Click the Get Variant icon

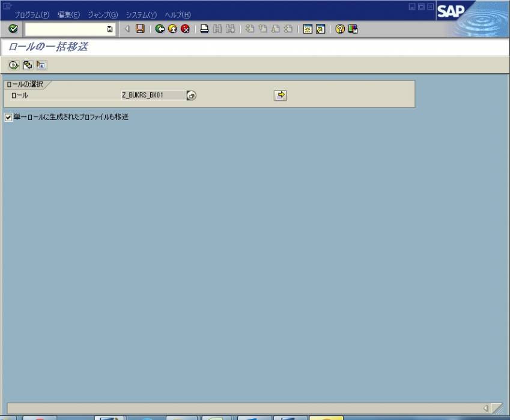click(x=27, y=65)
